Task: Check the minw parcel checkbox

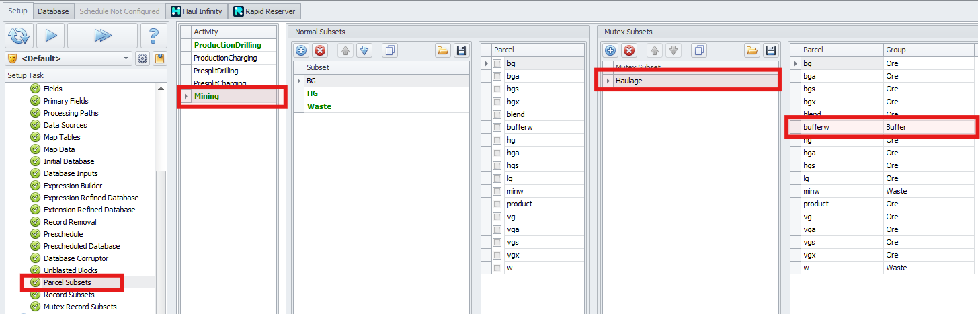Action: [497, 191]
